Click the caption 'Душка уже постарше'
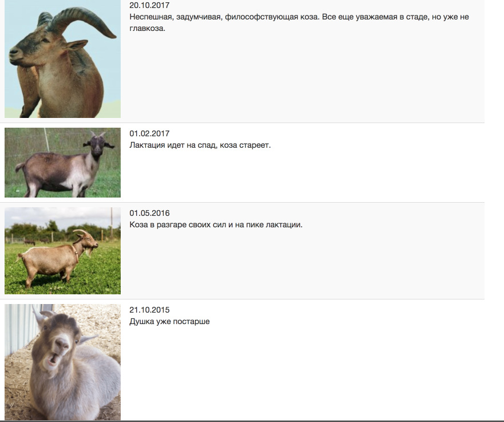 pyautogui.click(x=169, y=322)
